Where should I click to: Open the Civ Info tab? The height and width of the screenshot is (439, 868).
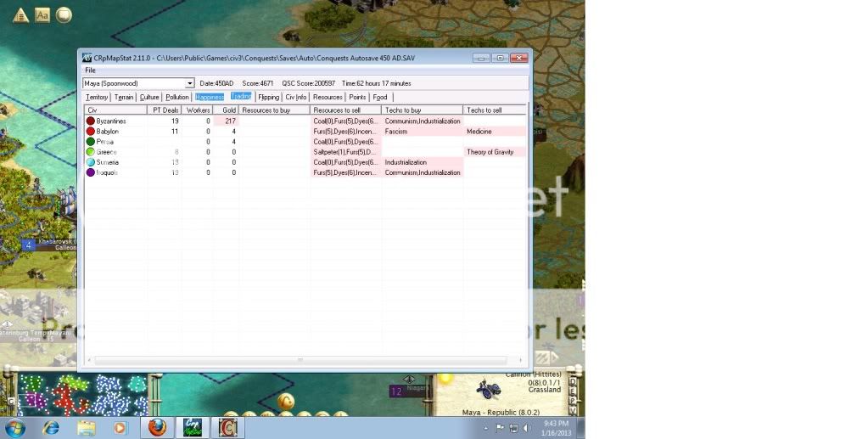(x=296, y=97)
